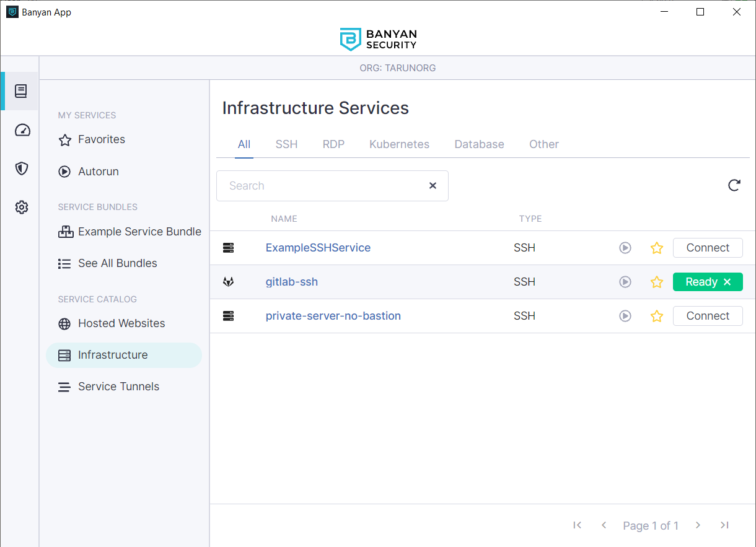Open Service Tunnels in the sidebar

click(x=118, y=387)
